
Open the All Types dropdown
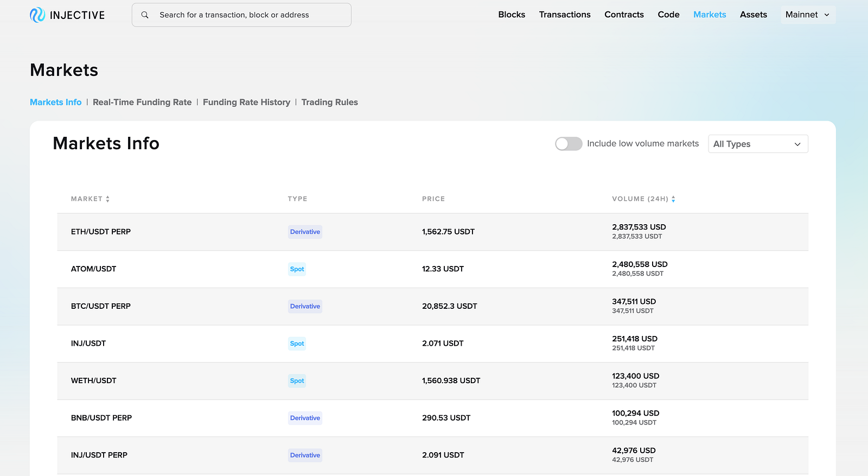[758, 144]
